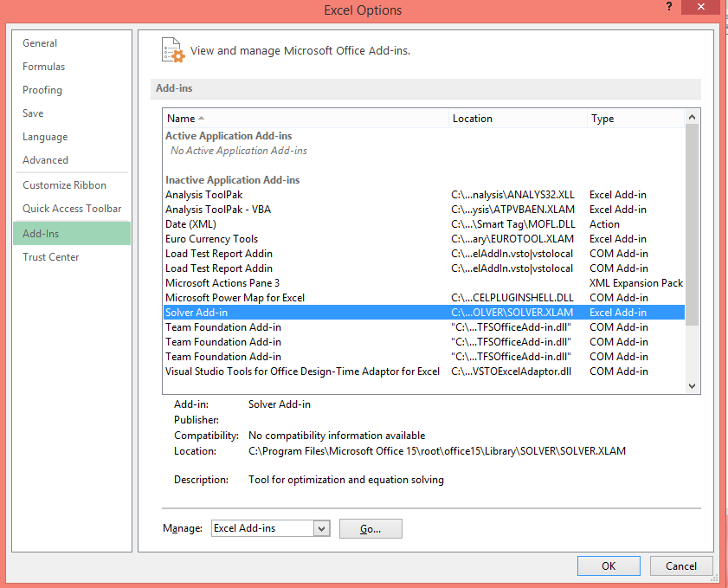Viewport: 728px width, 588px height.
Task: Select Visual Studio Tools for Office Design-Time Adaptor
Action: (x=424, y=372)
